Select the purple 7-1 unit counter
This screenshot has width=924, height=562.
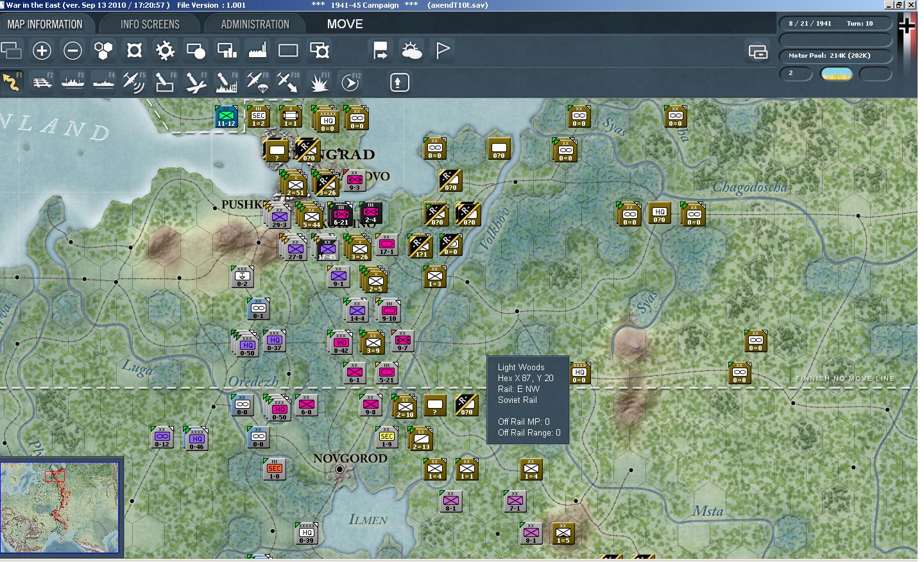pos(515,501)
